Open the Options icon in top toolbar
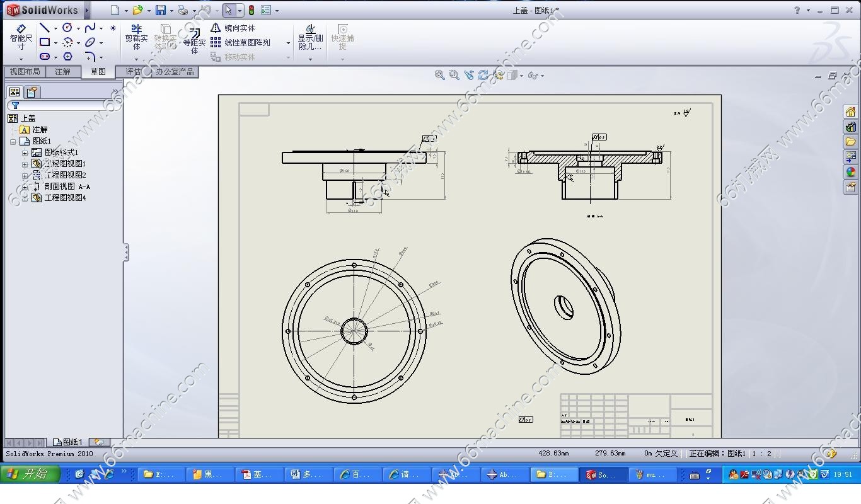The image size is (861, 504). [266, 10]
